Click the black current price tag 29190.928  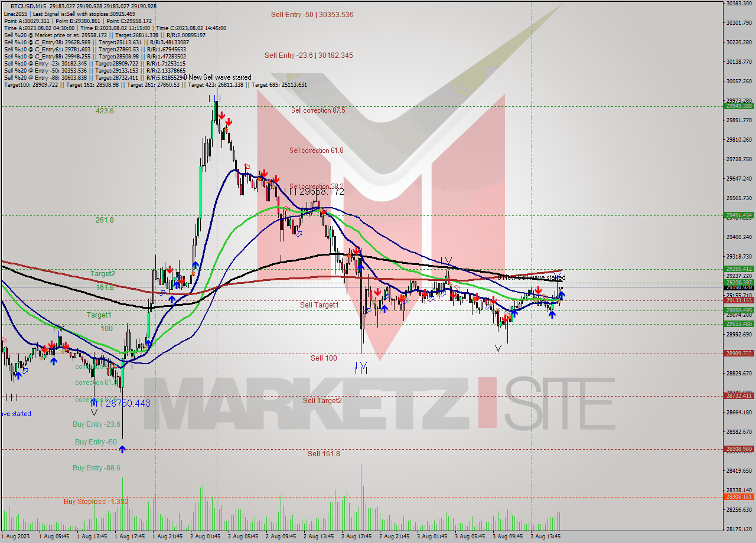(738, 287)
